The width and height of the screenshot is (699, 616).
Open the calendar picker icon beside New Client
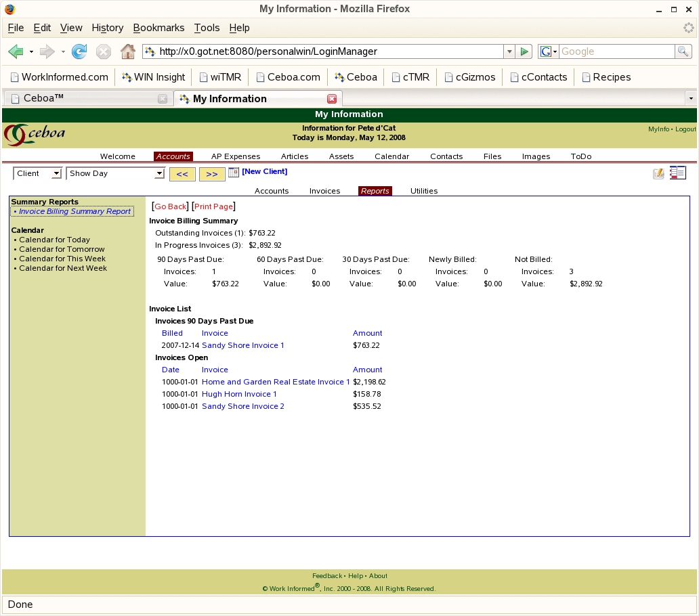click(x=234, y=173)
